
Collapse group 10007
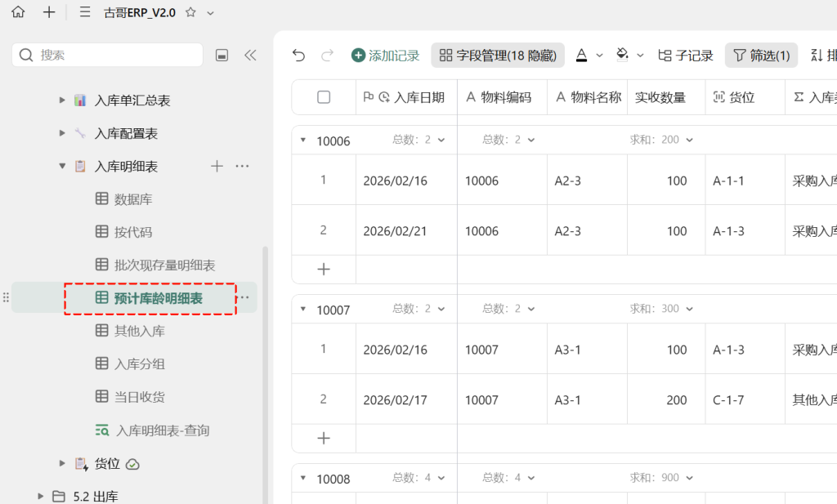(303, 310)
